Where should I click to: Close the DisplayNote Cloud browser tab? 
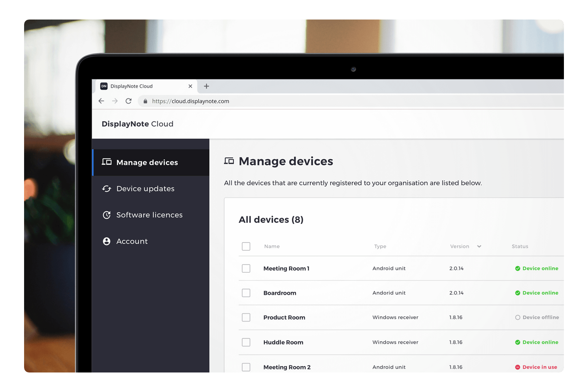190,86
